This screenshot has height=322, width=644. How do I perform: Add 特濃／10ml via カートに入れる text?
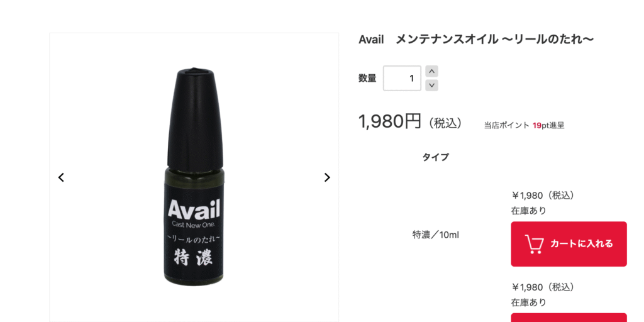pos(581,244)
